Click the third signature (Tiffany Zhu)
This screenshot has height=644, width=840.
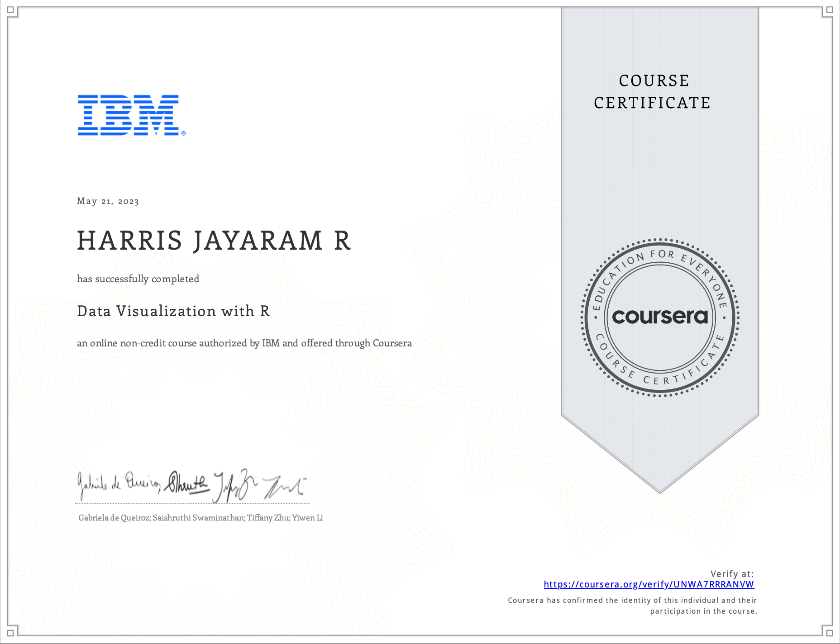[236, 486]
